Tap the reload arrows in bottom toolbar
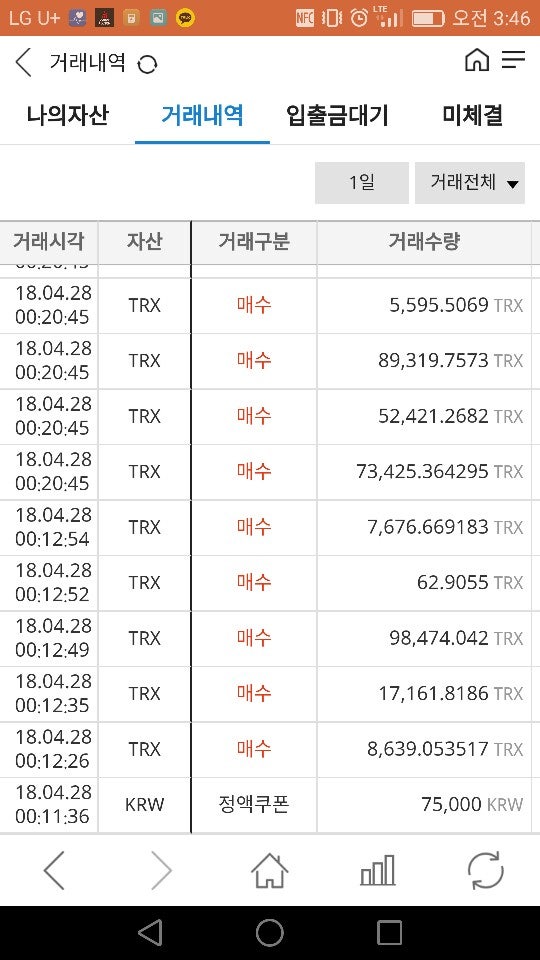Image resolution: width=540 pixels, height=960 pixels. point(486,870)
